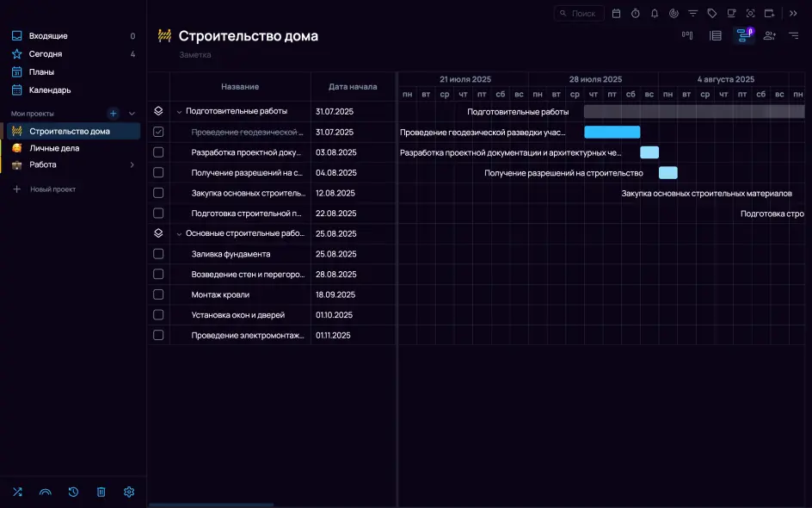The height and width of the screenshot is (508, 812).
Task: Switch to the list view icon
Action: (x=717, y=35)
